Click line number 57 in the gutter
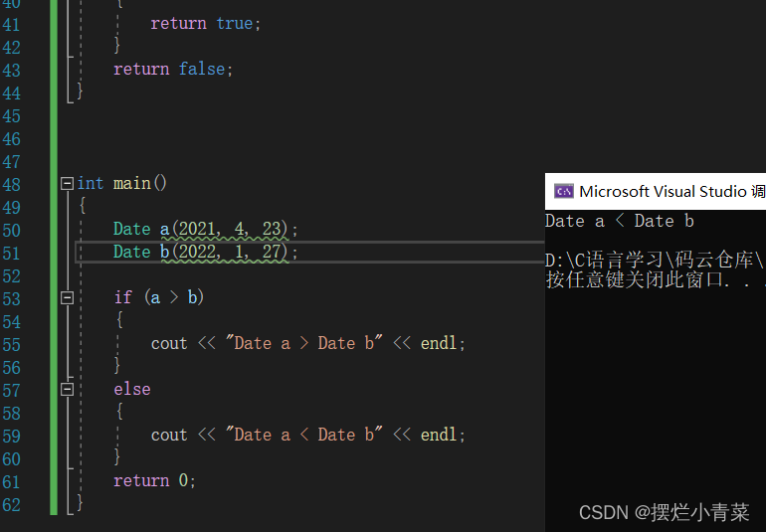 pyautogui.click(x=11, y=391)
